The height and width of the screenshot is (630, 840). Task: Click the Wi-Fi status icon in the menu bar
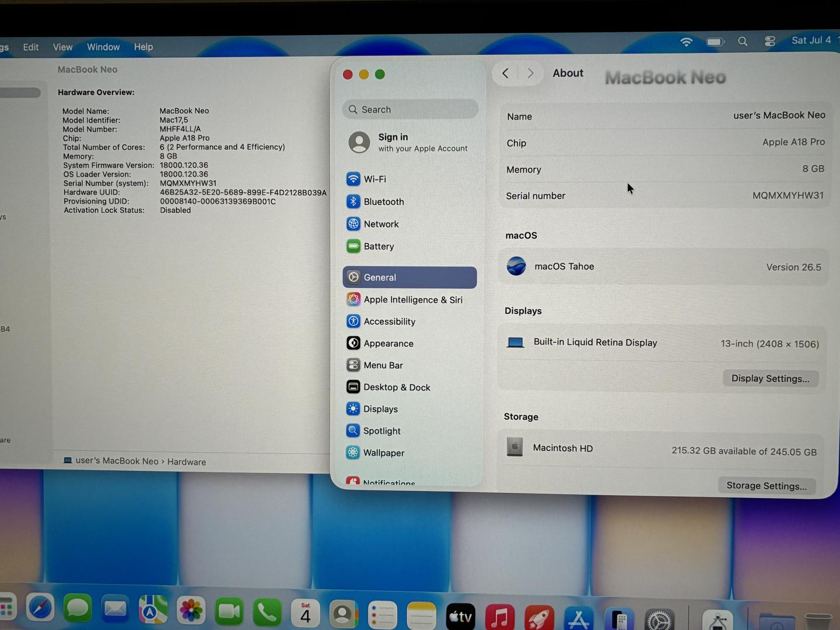(686, 42)
